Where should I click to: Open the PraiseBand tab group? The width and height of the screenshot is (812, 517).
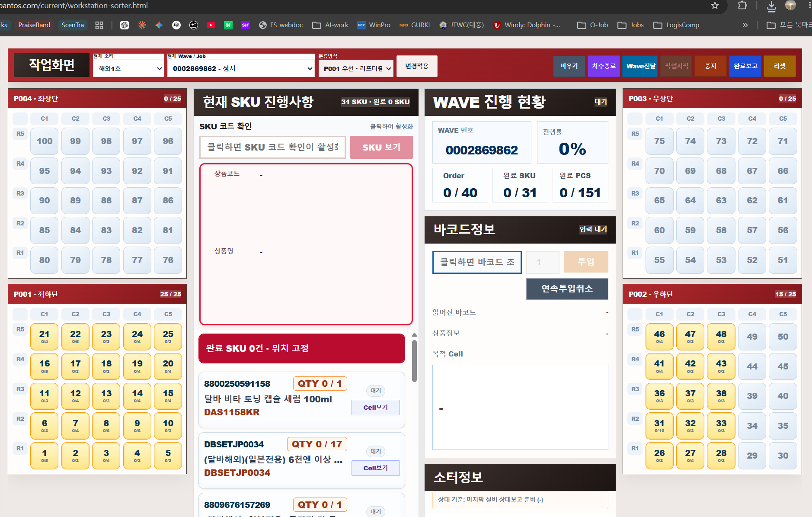click(34, 25)
